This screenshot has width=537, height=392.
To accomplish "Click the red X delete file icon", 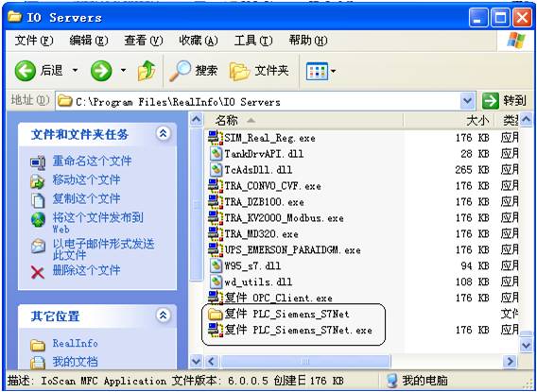I will pos(38,272).
